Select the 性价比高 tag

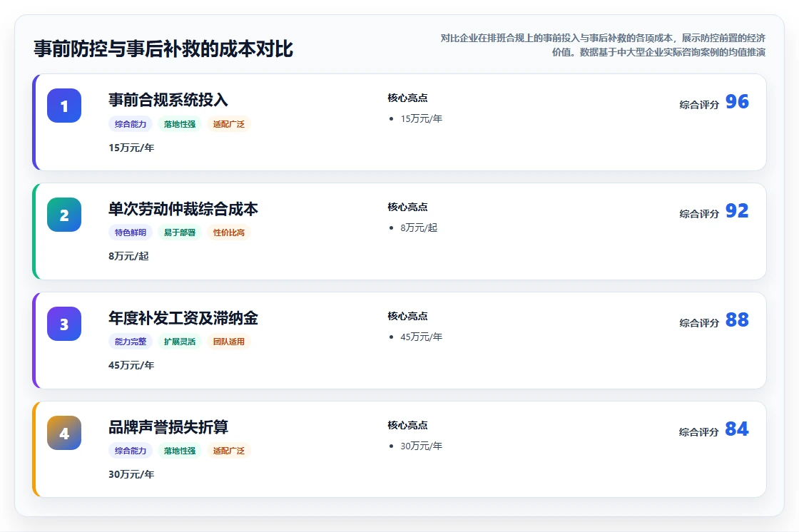click(229, 232)
